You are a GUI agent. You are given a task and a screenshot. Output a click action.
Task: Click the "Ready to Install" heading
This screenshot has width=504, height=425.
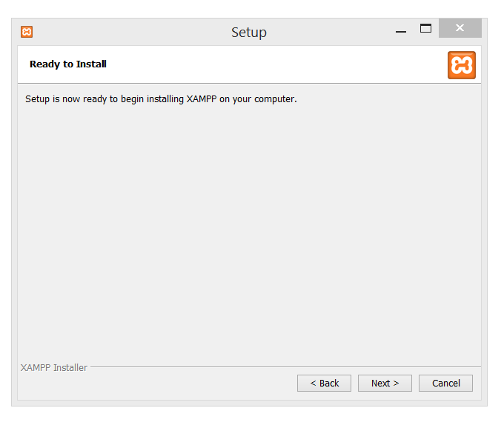coord(68,64)
